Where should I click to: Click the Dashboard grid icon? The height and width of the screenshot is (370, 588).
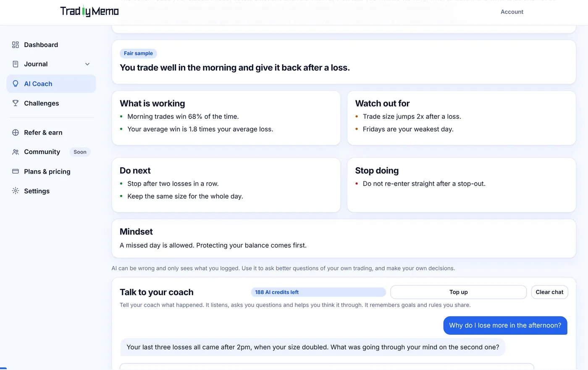click(x=16, y=45)
